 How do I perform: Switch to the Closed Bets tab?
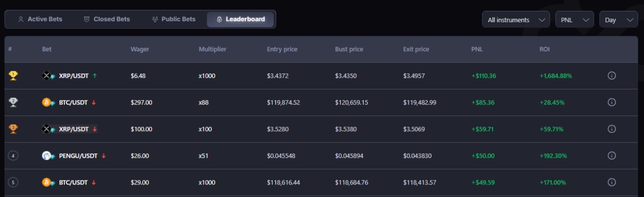click(x=107, y=19)
